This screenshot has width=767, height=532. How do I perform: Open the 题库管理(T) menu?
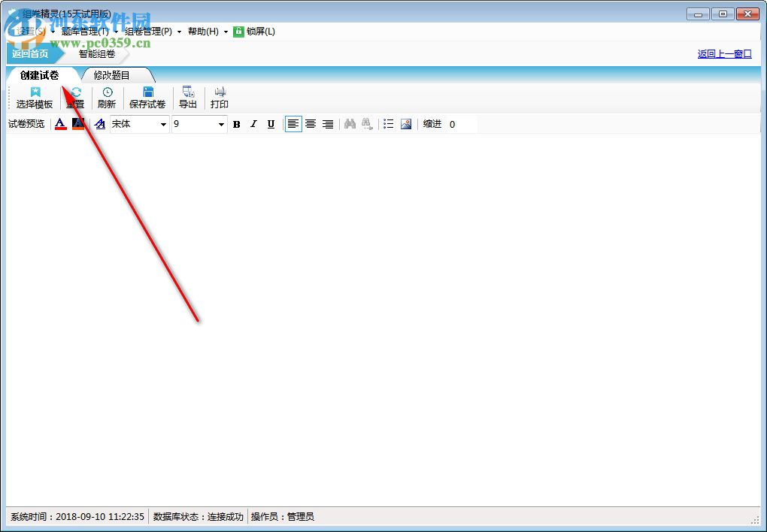85,32
